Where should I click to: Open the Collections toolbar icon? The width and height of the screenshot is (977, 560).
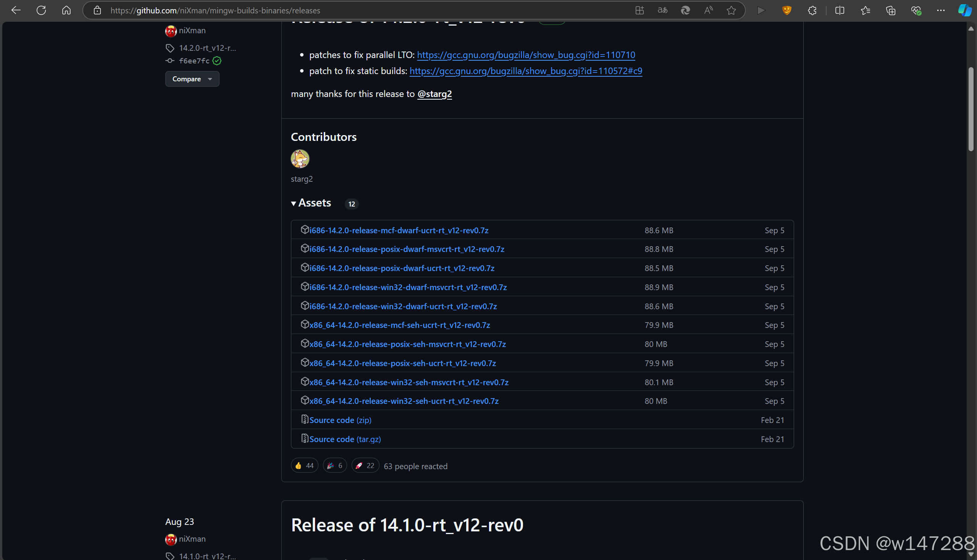[890, 10]
